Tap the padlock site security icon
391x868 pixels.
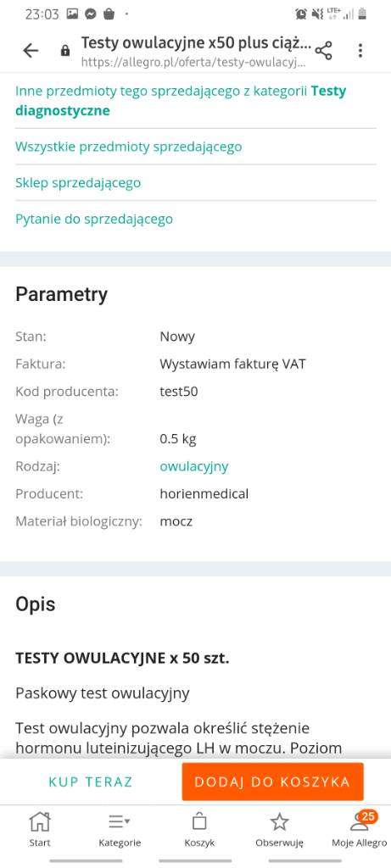pyautogui.click(x=65, y=51)
